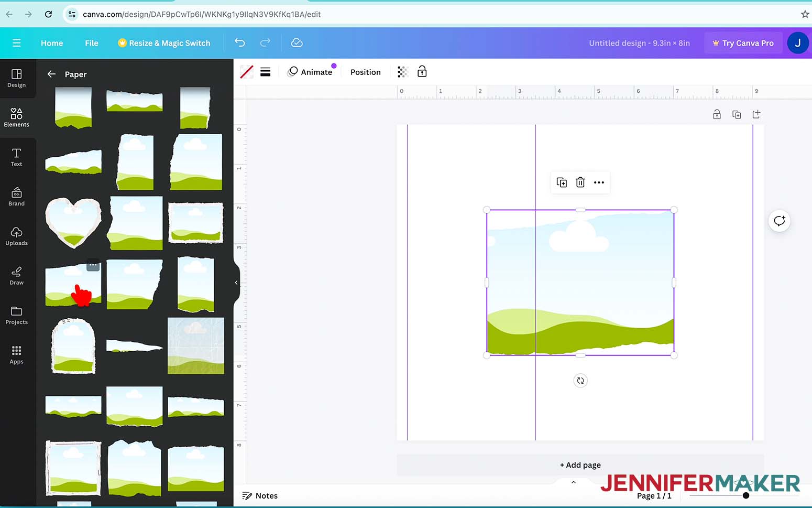Select the crumpled paper texture frame
Image resolution: width=812 pixels, height=508 pixels.
tap(196, 345)
